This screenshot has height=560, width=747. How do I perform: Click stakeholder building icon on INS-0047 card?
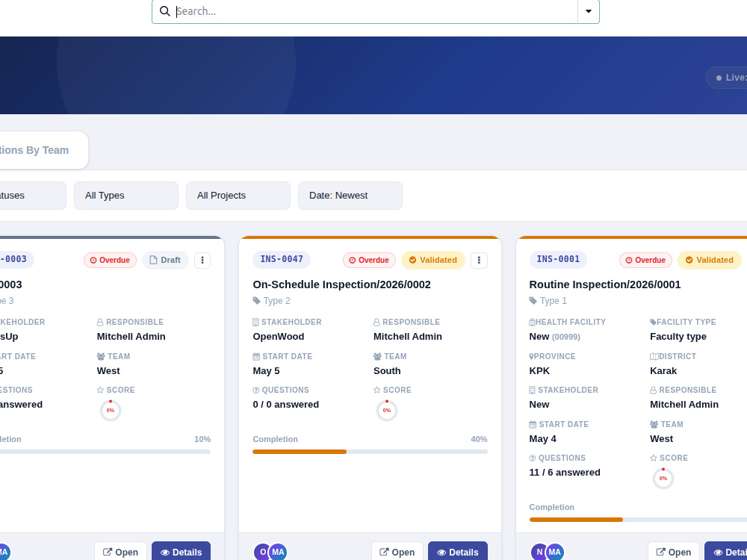(255, 323)
